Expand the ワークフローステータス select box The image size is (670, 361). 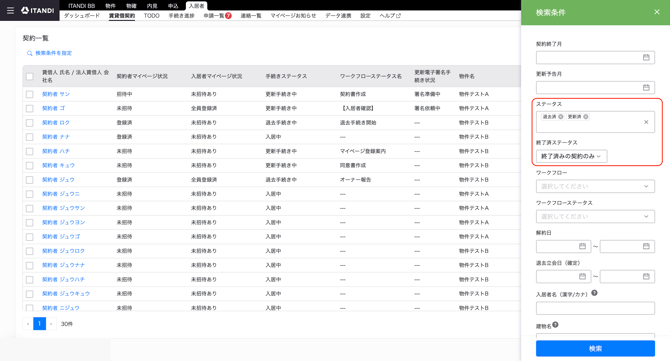[x=595, y=216]
